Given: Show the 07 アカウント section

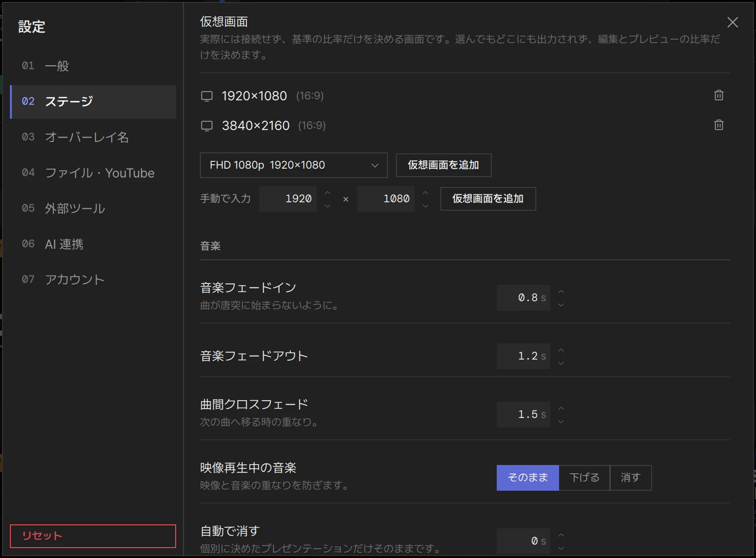Looking at the screenshot, I should point(93,279).
